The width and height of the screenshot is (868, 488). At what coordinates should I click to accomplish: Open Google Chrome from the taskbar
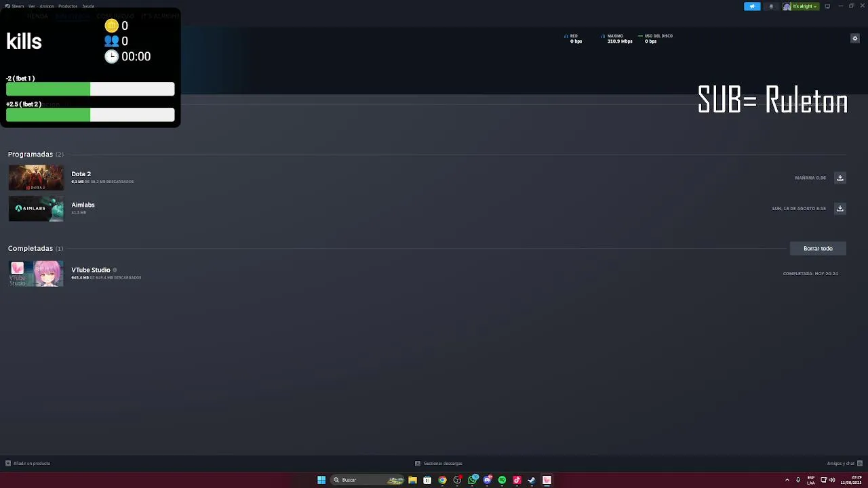click(442, 480)
